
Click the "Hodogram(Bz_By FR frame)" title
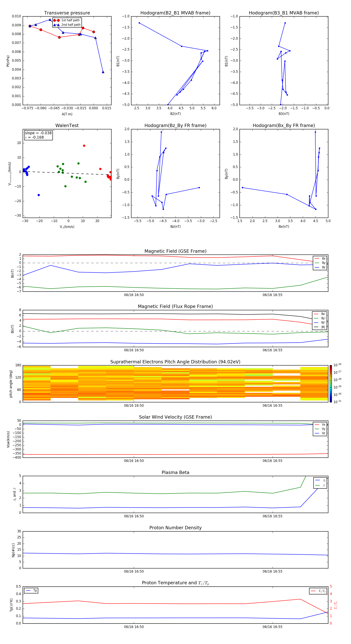(x=175, y=125)
